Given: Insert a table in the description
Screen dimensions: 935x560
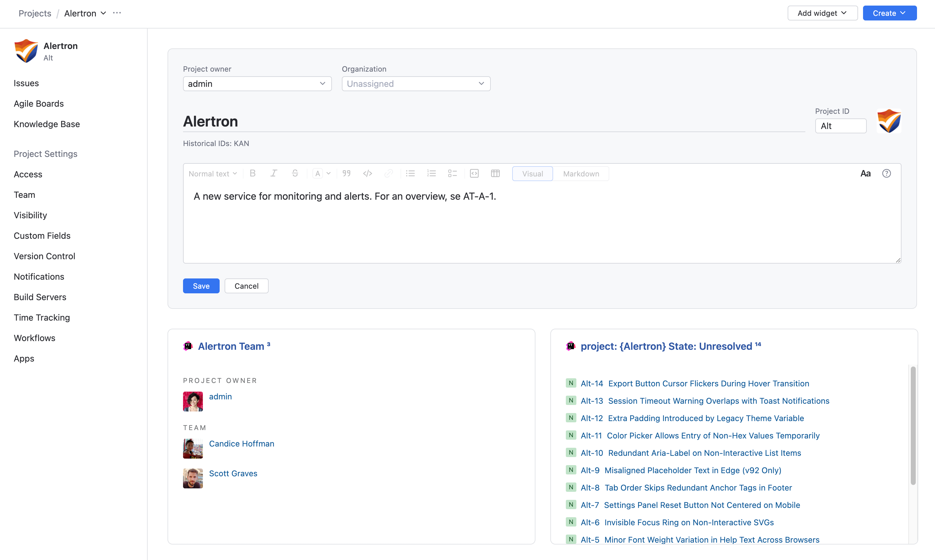Looking at the screenshot, I should coord(495,174).
